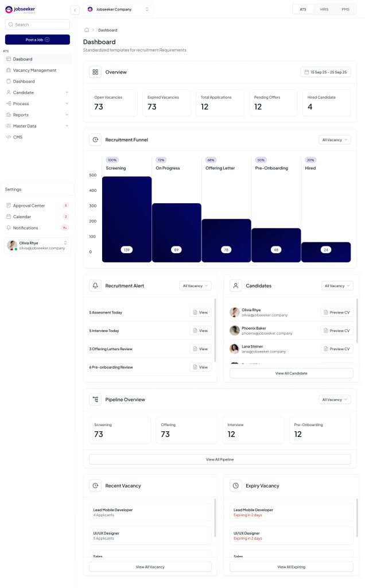This screenshot has height=588, width=365.
Task: Click the Pipeline Overview tree icon
Action: click(95, 400)
